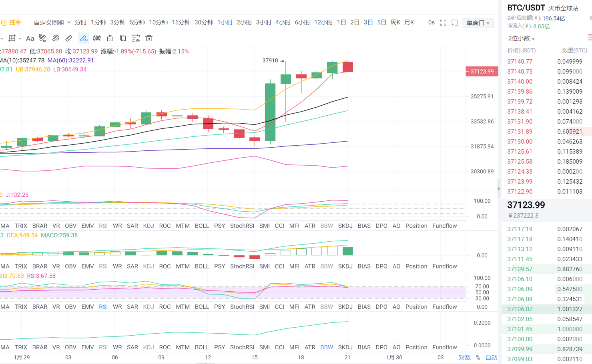Click the plain ruler icon left of pen tool
Screen dimensions: 592x364
[x=69, y=38]
